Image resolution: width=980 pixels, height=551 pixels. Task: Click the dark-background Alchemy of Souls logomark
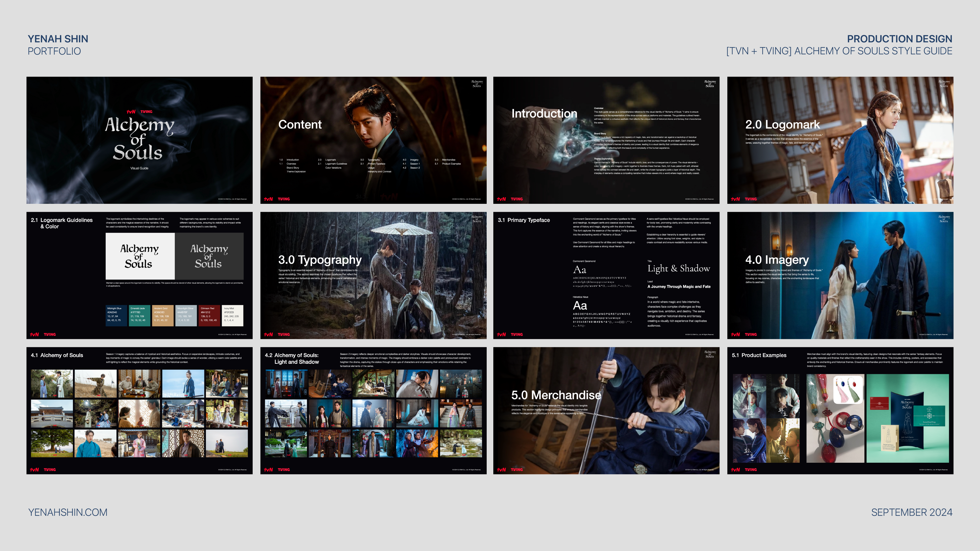click(209, 256)
